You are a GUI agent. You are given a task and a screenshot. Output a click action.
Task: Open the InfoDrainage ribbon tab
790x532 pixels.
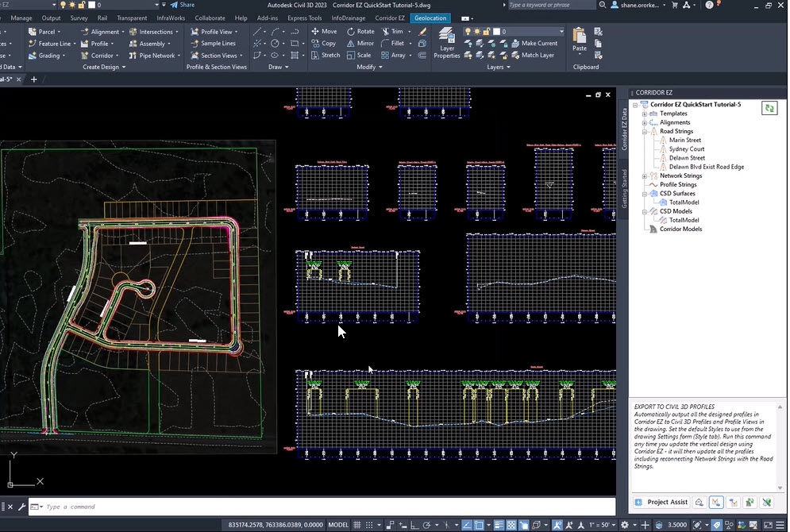click(x=348, y=18)
